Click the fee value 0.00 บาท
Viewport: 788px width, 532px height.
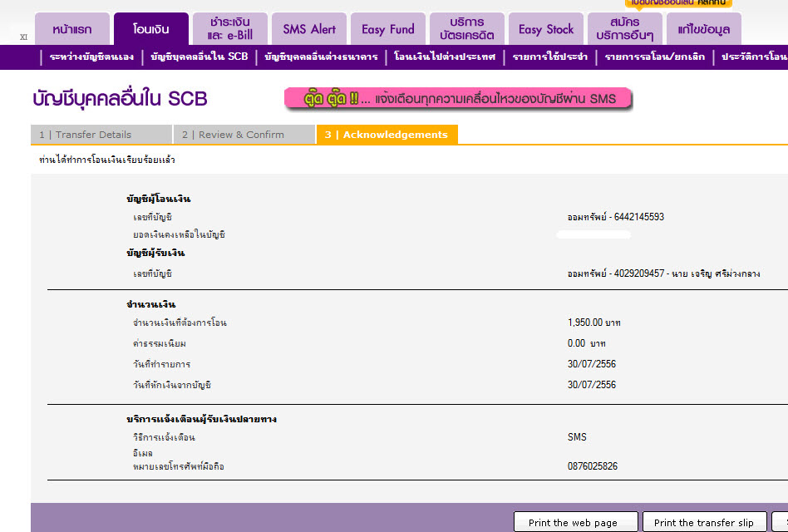pyautogui.click(x=587, y=343)
